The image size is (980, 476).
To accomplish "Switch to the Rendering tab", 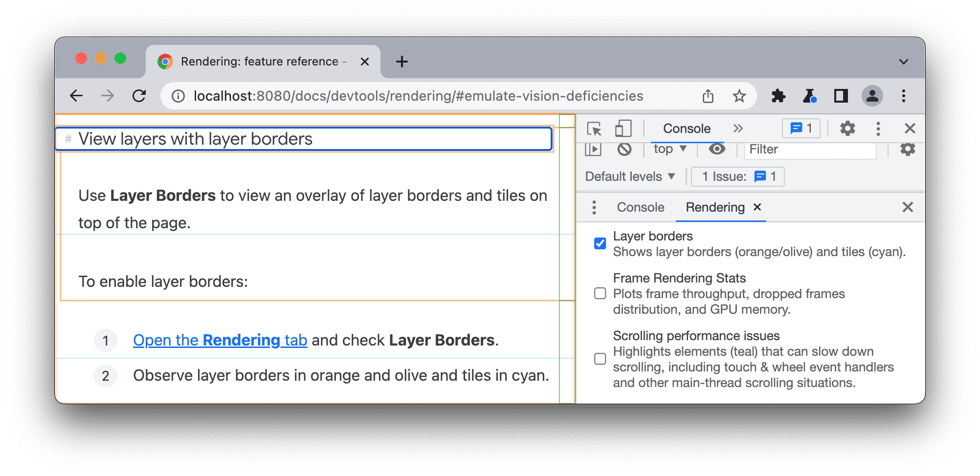I will coord(714,207).
